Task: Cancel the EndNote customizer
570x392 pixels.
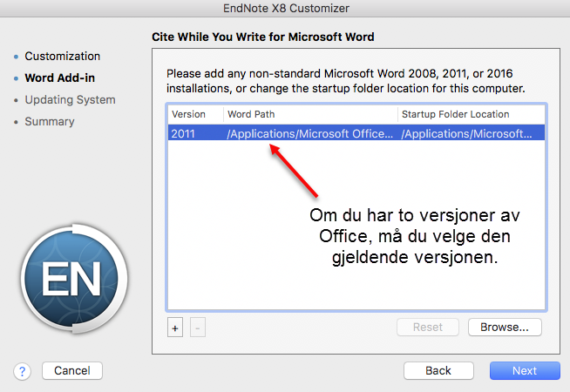Action: (x=72, y=370)
